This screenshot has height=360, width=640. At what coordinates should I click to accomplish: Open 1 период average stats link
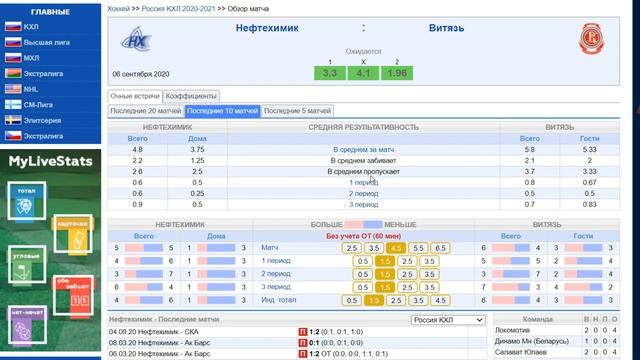point(363,182)
